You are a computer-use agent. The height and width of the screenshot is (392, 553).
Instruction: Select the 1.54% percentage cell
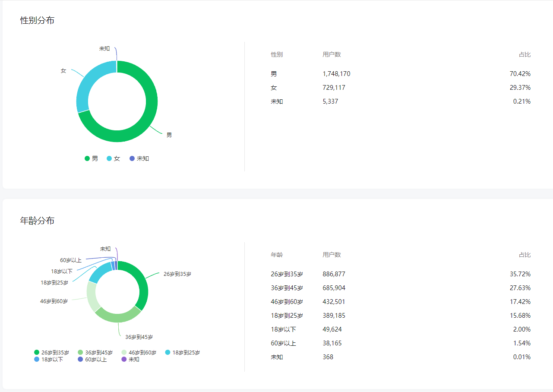(521, 343)
